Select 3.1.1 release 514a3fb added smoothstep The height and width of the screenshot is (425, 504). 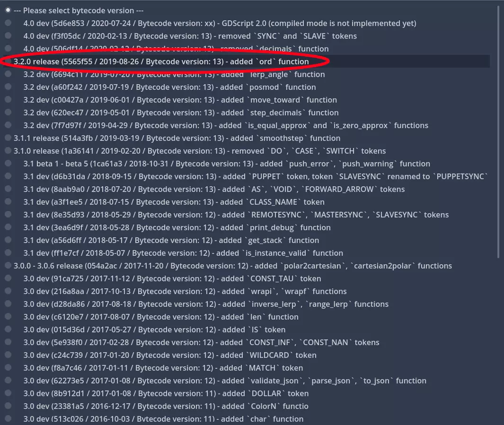click(x=247, y=138)
